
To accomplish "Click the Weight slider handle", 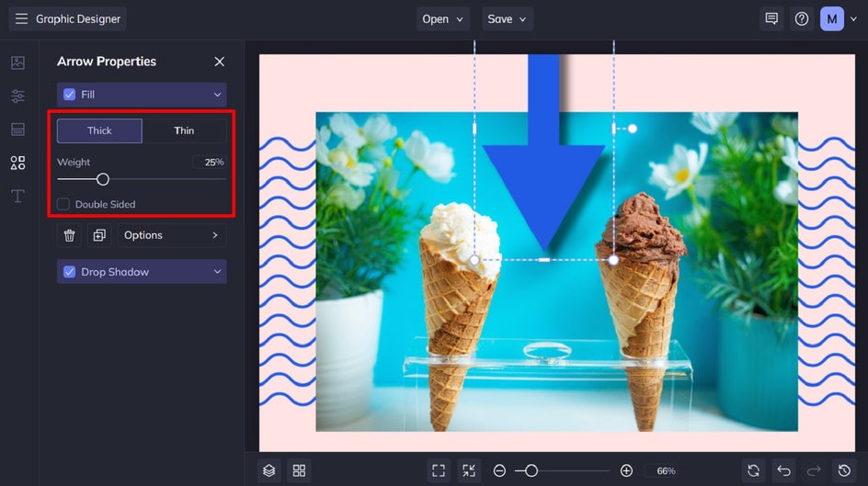I will point(103,179).
